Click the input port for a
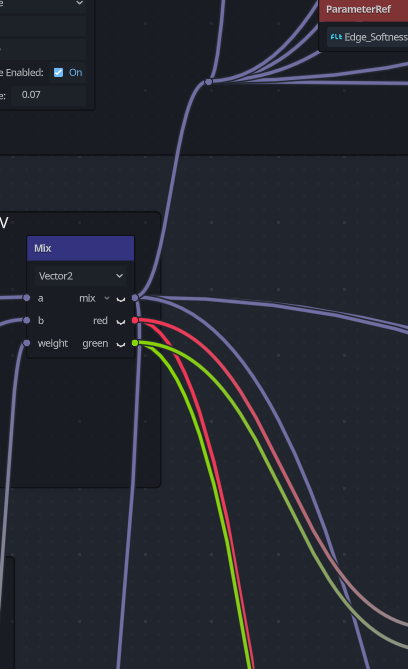Viewport: 408px width, 669px height. click(27, 298)
